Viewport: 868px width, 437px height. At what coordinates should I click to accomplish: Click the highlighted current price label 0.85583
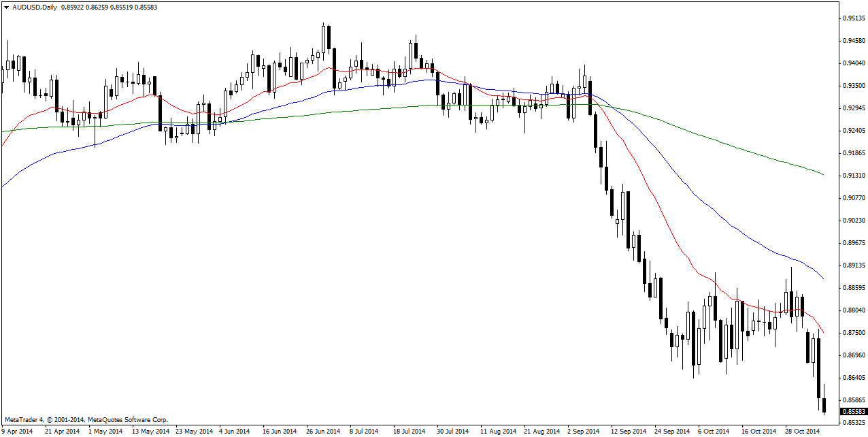854,412
